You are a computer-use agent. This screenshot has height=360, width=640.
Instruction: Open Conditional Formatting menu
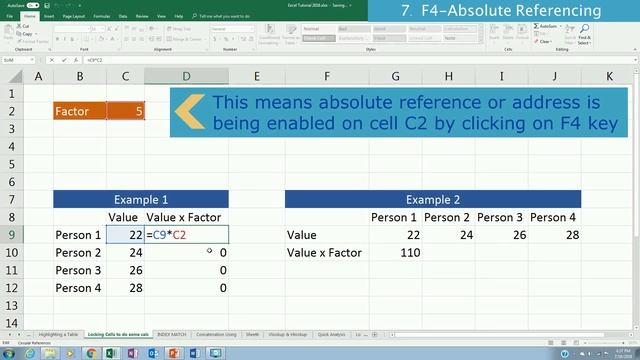pyautogui.click(x=269, y=34)
